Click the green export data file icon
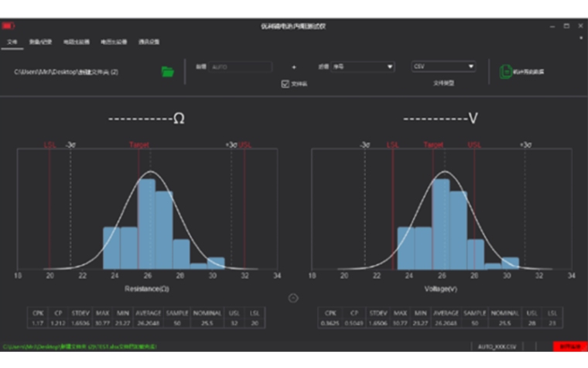 tap(505, 71)
